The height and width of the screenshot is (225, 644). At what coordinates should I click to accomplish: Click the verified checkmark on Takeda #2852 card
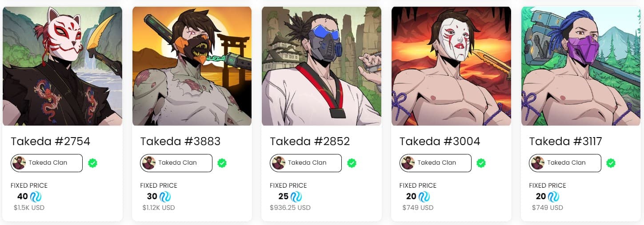pos(352,163)
